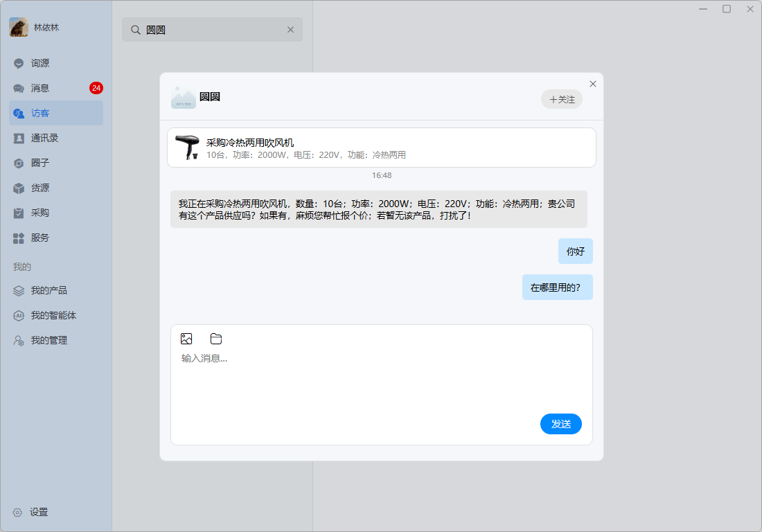The width and height of the screenshot is (762, 532).
Task: Open the 采购 purchasing section
Action: click(x=56, y=213)
